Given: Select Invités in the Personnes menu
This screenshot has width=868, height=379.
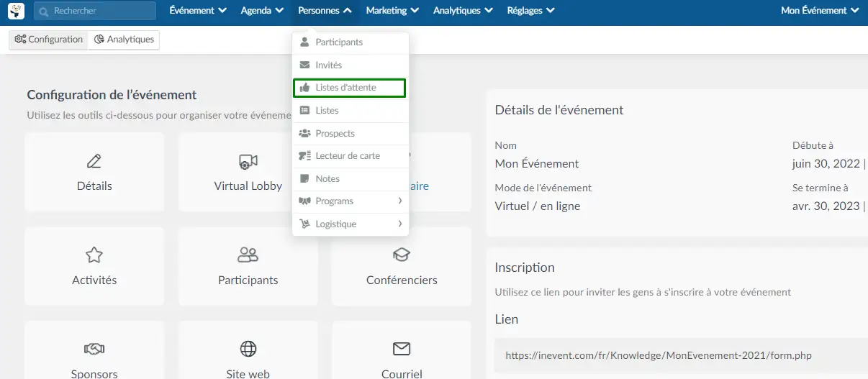Looking at the screenshot, I should click(x=351, y=65).
